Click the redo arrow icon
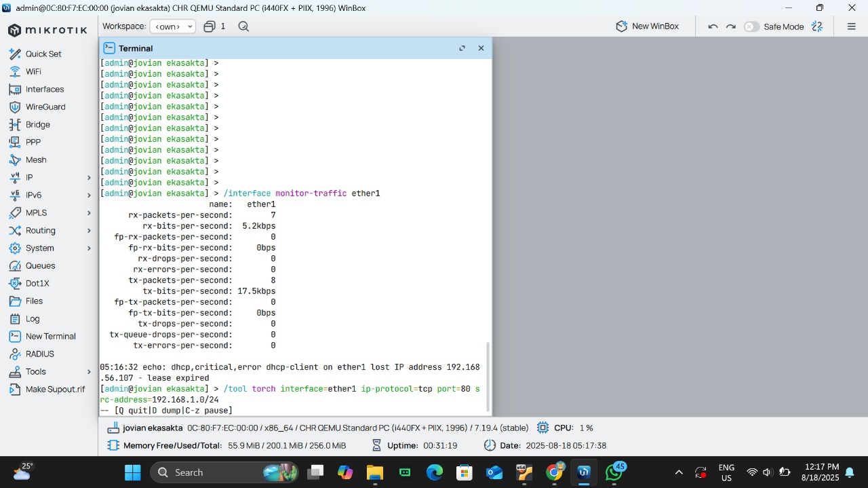The height and width of the screenshot is (488, 868). click(730, 26)
